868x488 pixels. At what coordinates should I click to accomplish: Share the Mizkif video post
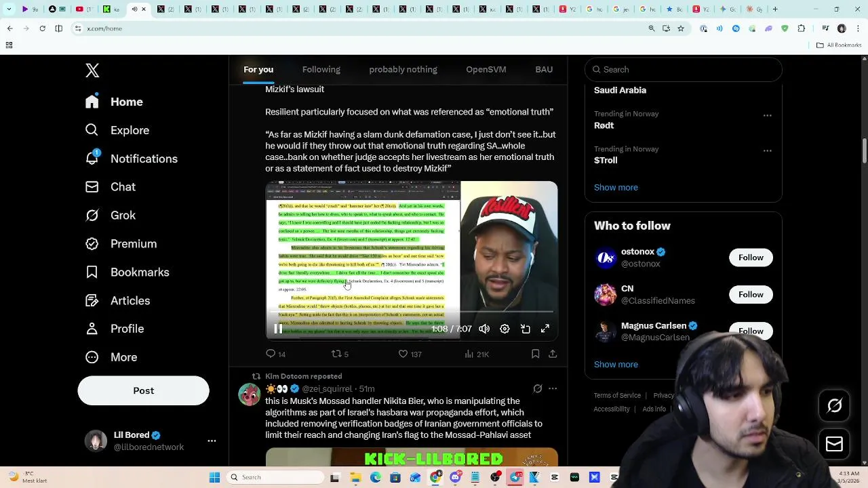[553, 354]
